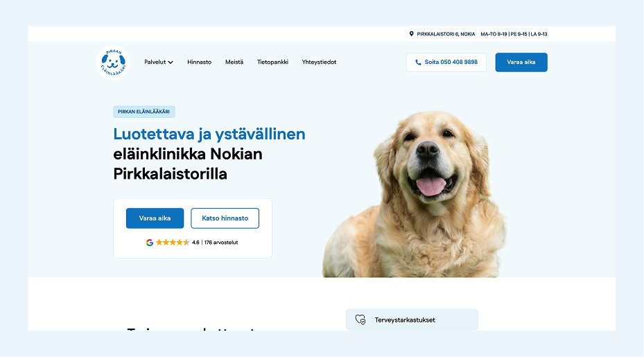This screenshot has width=644, height=357.
Task: Click the phone icon in Soita button
Action: point(418,62)
